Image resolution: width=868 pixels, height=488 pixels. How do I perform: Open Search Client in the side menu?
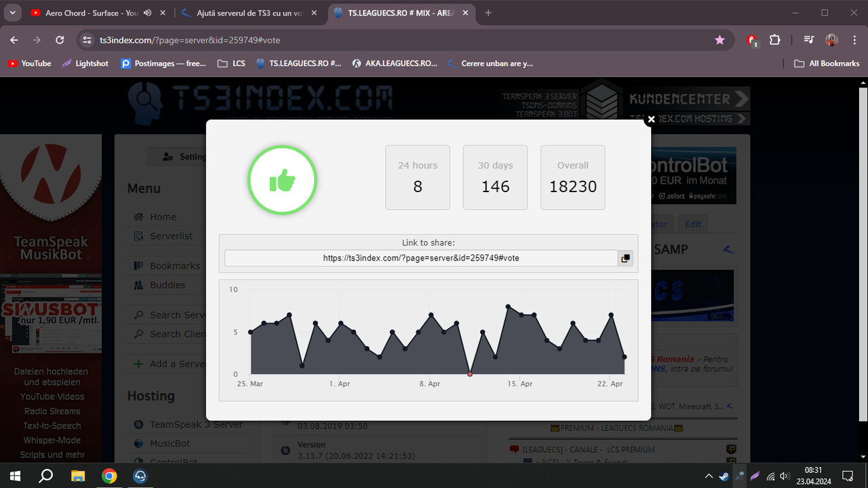point(178,333)
